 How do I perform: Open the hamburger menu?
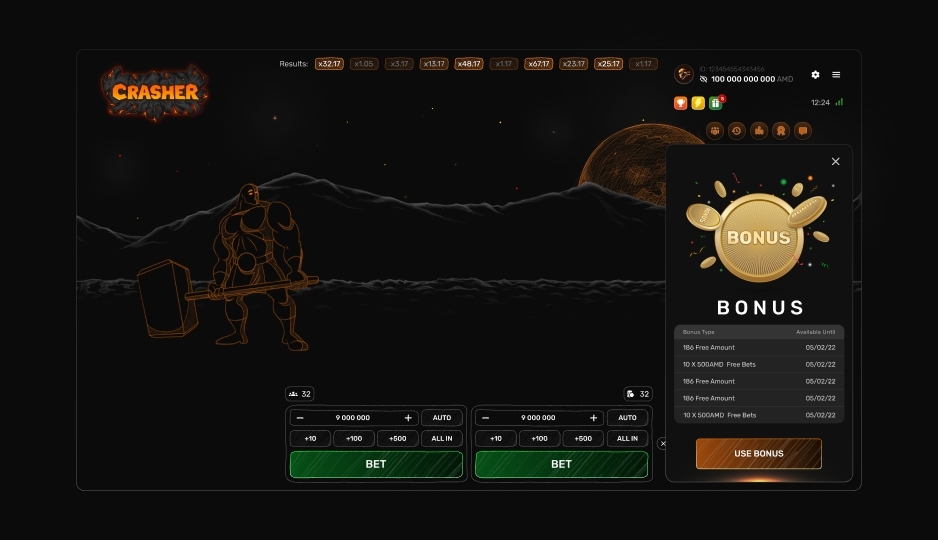[x=836, y=75]
